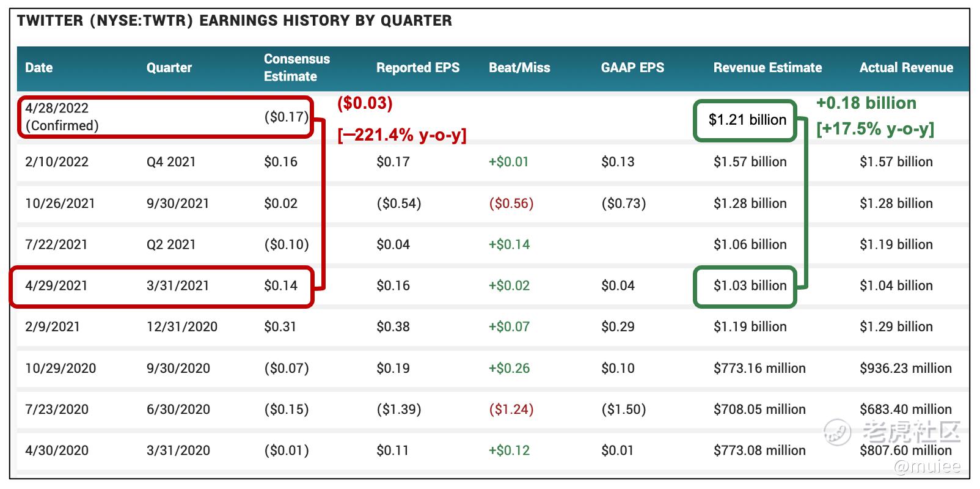Select the Q4 2021 quarter cell
Image resolution: width=980 pixels, height=489 pixels.
coord(171,162)
